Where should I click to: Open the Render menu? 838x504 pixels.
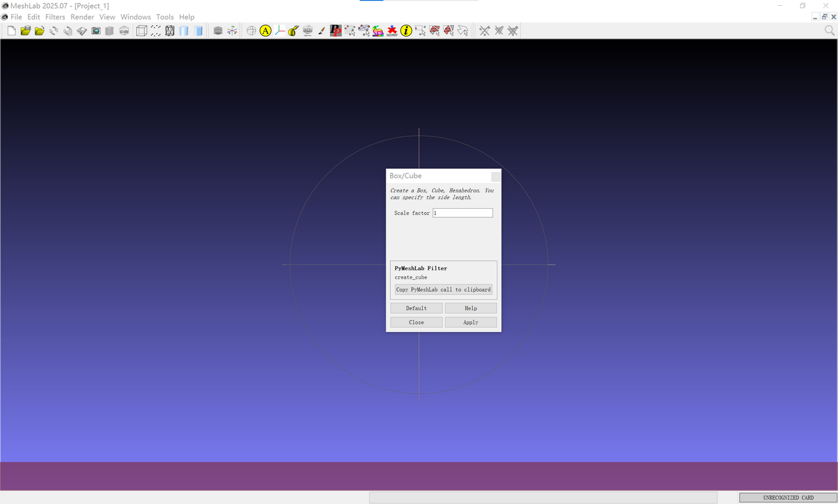(82, 17)
